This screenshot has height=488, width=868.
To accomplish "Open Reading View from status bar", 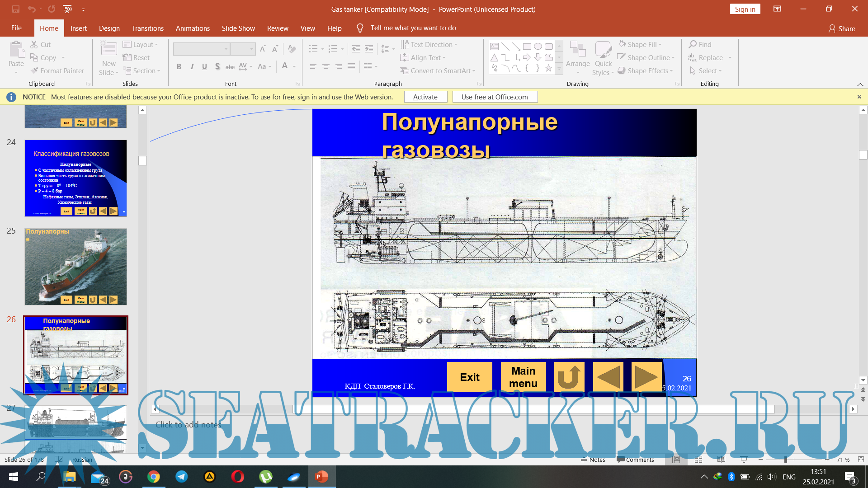I will point(721,460).
